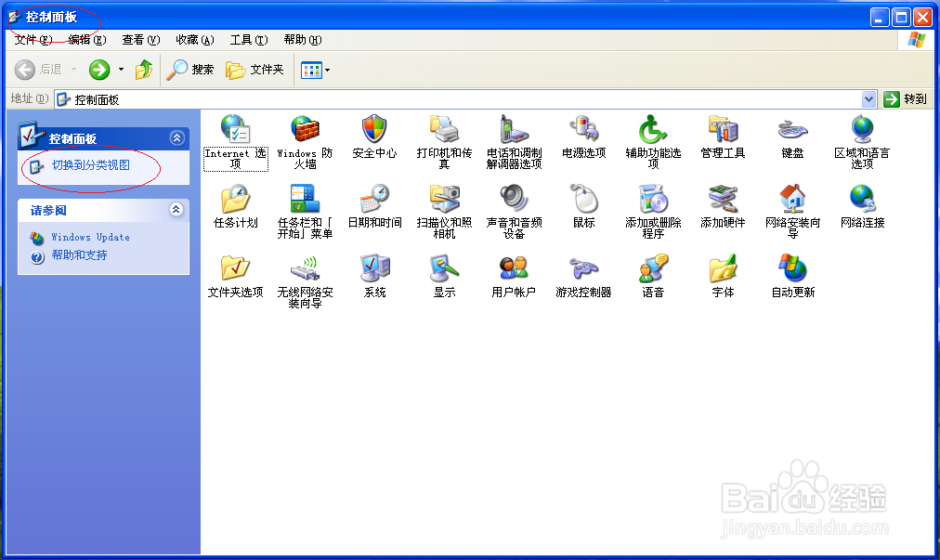The height and width of the screenshot is (560, 940).
Task: Click the 搜索 toolbar button
Action: pos(190,70)
